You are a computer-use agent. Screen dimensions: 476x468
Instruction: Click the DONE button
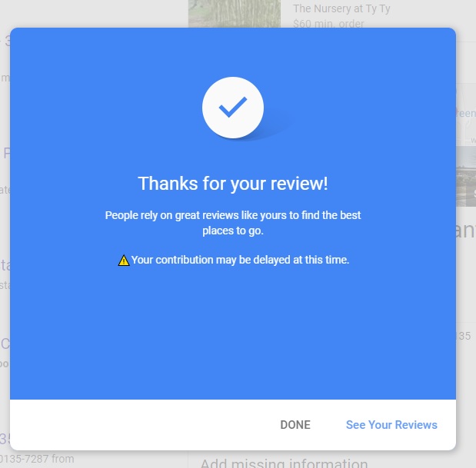(x=295, y=425)
